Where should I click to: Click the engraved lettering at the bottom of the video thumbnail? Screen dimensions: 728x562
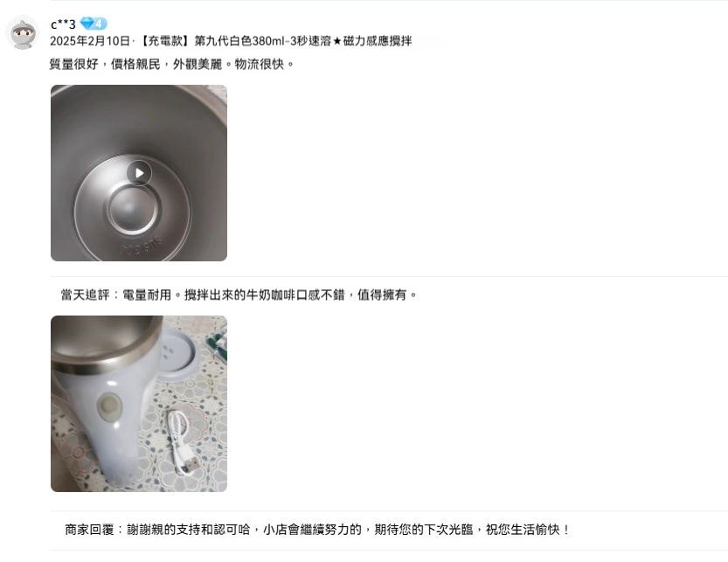tap(142, 246)
